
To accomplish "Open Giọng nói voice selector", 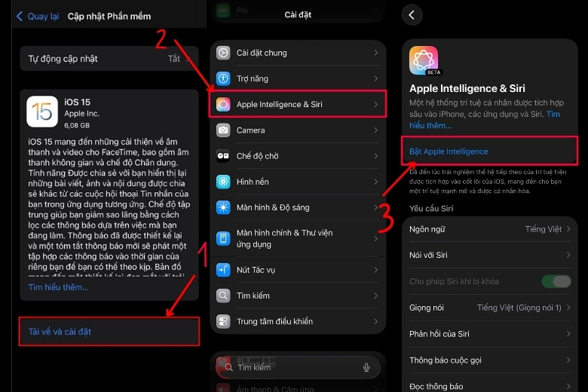I will click(490, 308).
